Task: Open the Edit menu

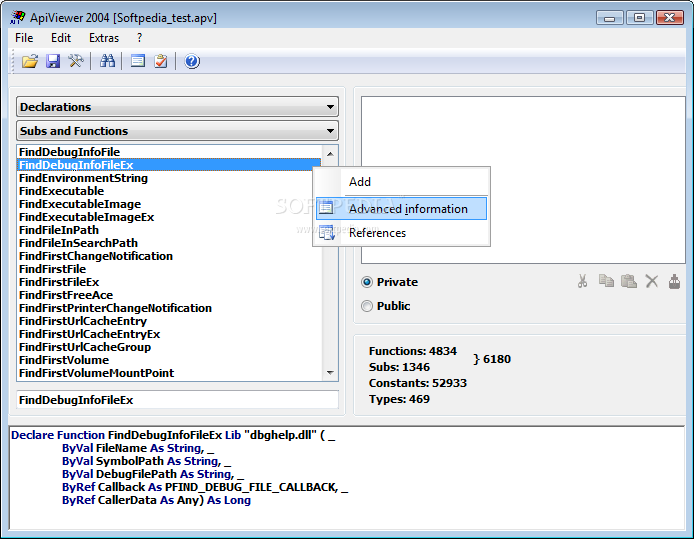Action: click(x=61, y=38)
